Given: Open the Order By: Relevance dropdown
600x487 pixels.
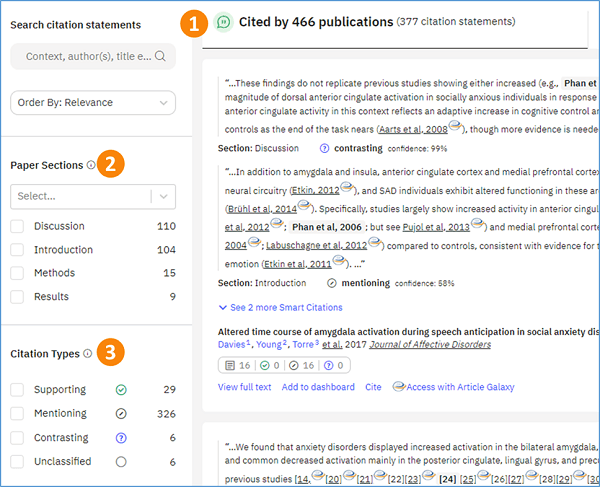Looking at the screenshot, I should click(93, 103).
